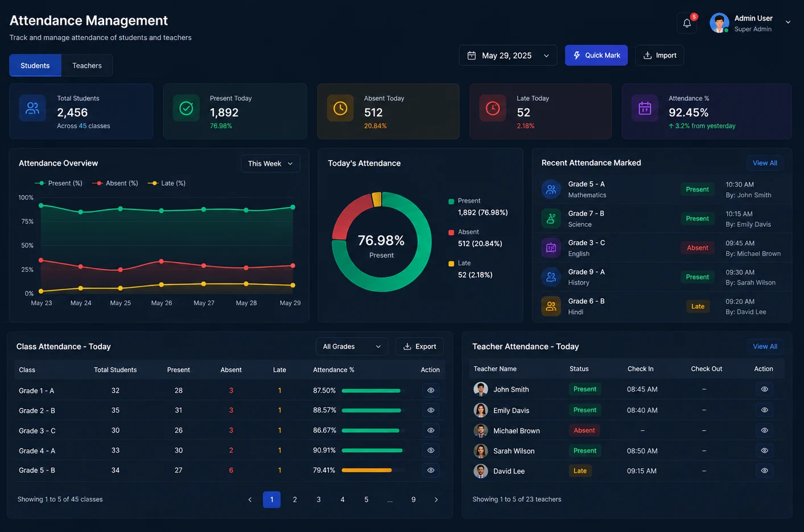Click the calendar icon in date picker
Viewport: 804px width, 532px height.
tap(471, 55)
